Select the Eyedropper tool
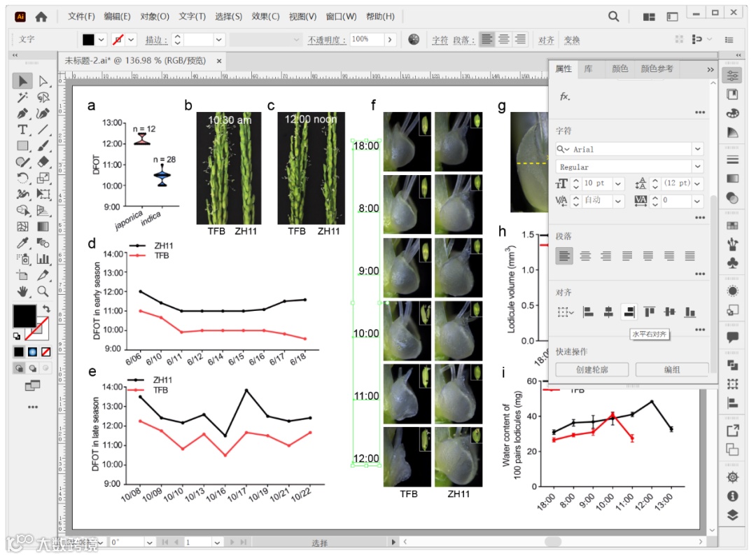The image size is (756, 558). 22,242
